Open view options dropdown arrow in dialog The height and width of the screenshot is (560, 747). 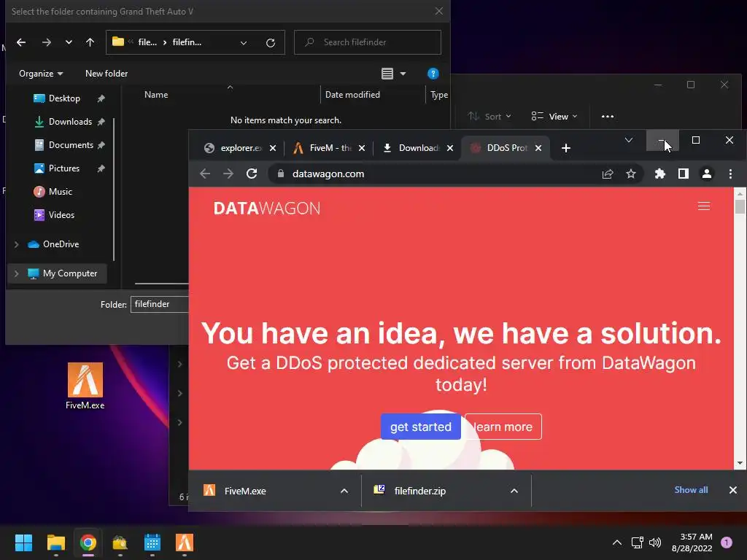pos(403,74)
